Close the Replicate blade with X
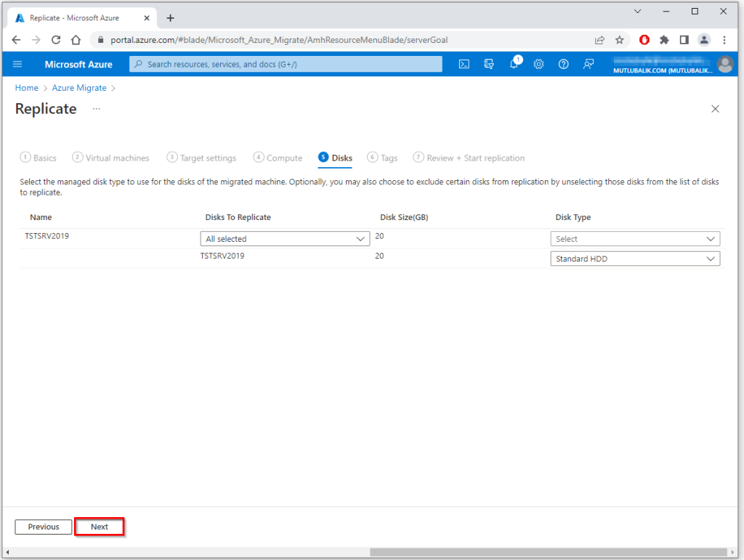Image resolution: width=744 pixels, height=560 pixels. pyautogui.click(x=715, y=109)
